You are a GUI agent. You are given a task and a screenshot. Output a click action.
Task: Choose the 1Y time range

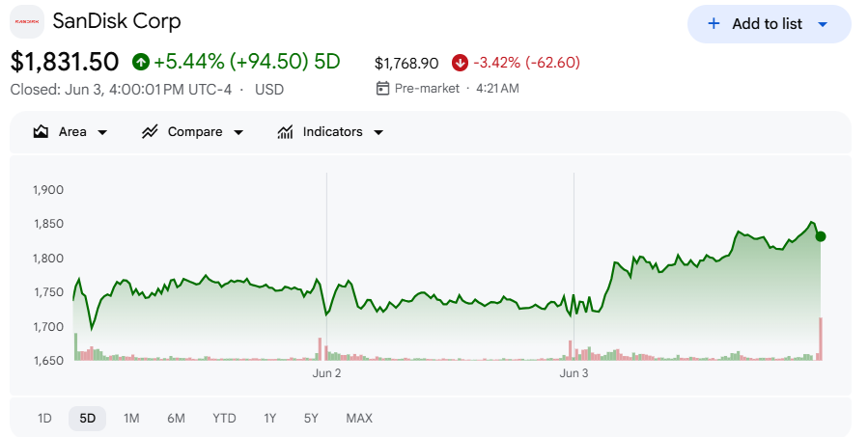click(269, 419)
